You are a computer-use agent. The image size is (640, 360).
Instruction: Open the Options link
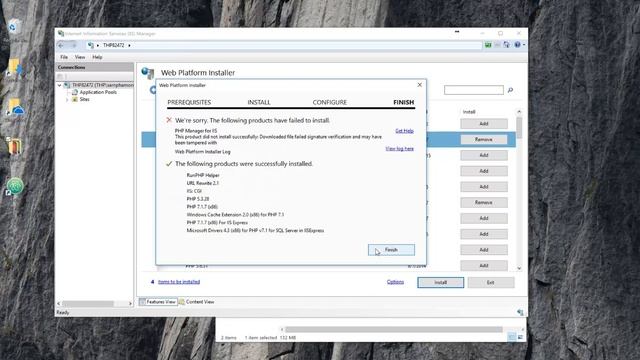click(x=395, y=282)
